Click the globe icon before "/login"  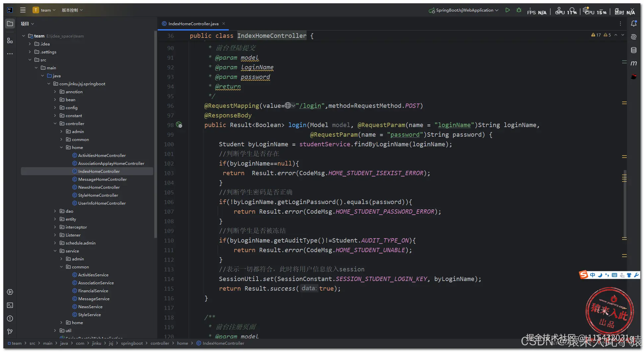point(288,106)
